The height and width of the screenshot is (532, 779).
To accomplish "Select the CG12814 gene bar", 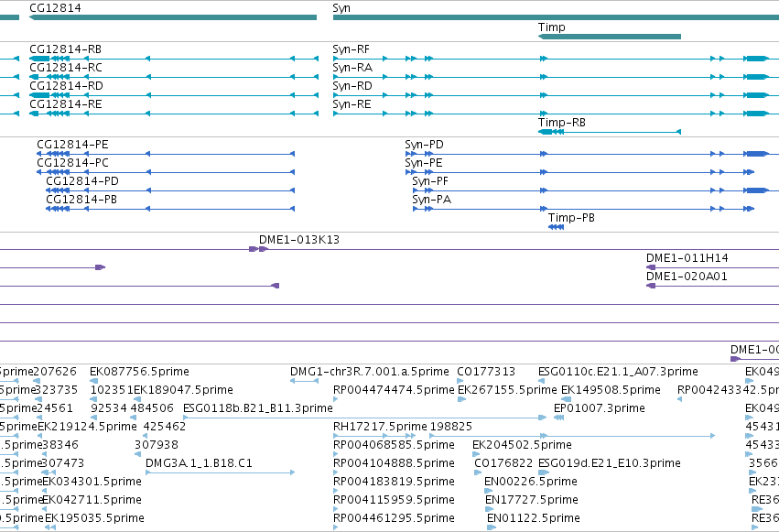I will pyautogui.click(x=173, y=17).
